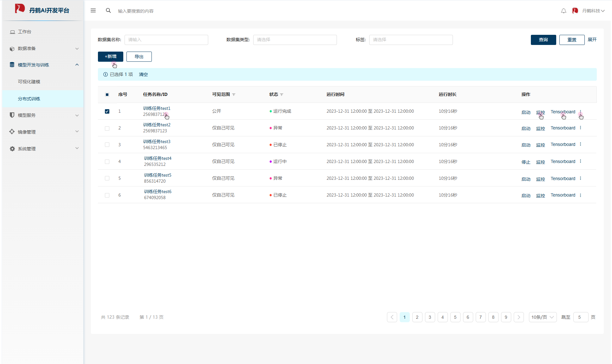Click the 模型服务 shield icon
Viewport: 612px width, 364px height.
(12, 115)
